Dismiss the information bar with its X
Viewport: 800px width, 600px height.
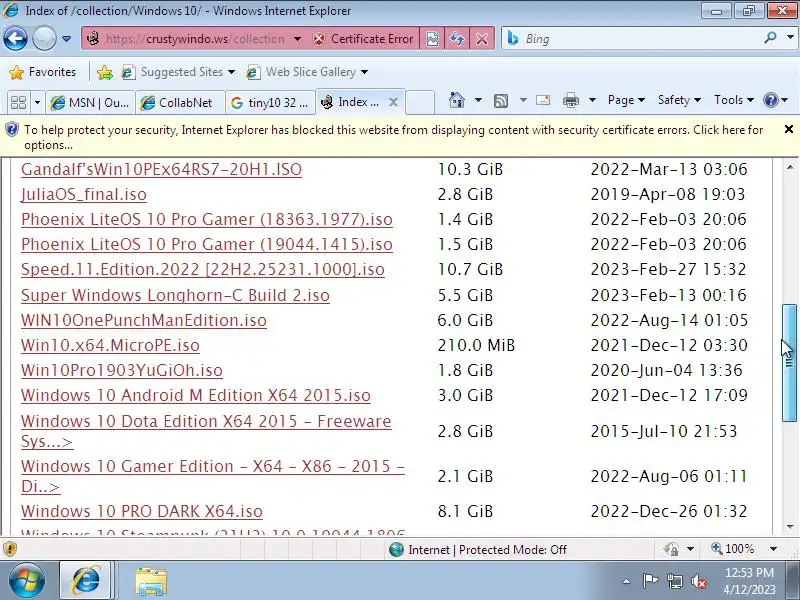point(789,130)
